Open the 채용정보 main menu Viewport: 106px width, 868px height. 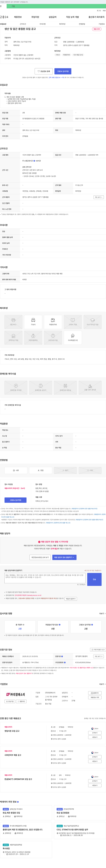pos(18,17)
